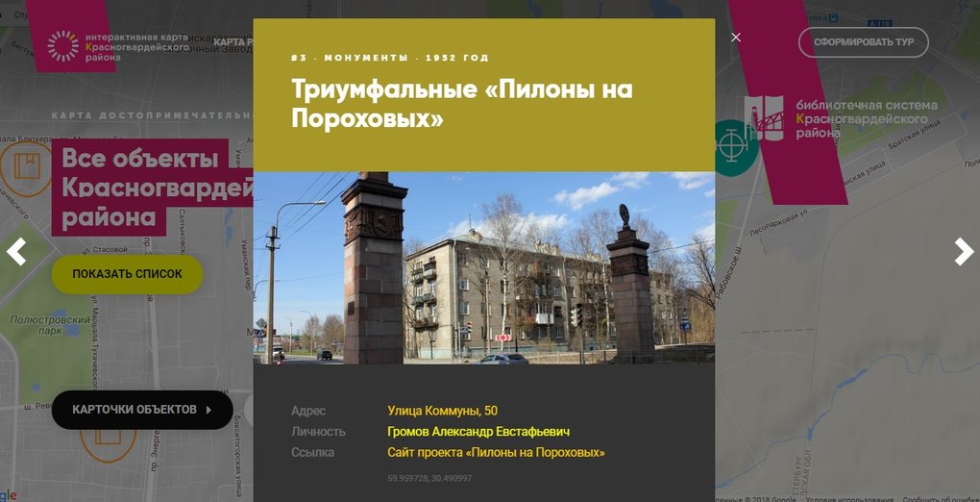Click the library system logo icon
This screenshot has height=502, width=980.
click(x=764, y=117)
